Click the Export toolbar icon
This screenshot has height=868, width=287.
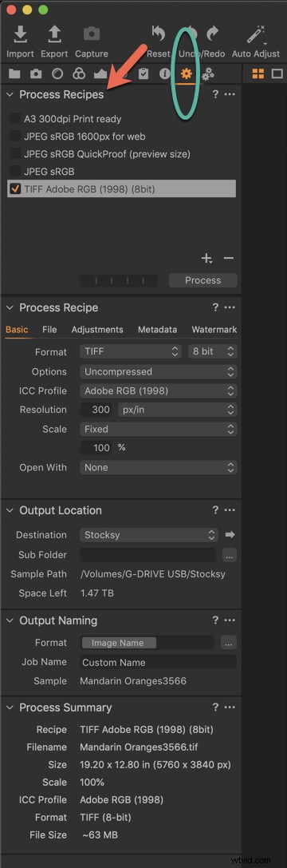click(x=54, y=35)
